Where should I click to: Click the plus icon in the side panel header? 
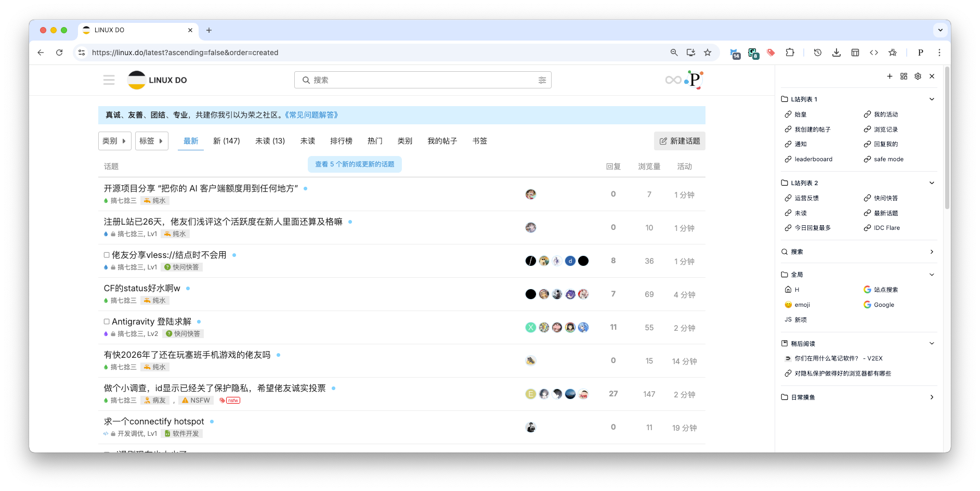coord(889,76)
